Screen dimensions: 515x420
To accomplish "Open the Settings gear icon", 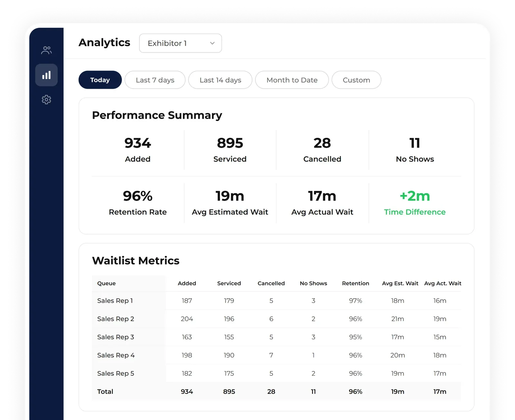I will coord(46,100).
